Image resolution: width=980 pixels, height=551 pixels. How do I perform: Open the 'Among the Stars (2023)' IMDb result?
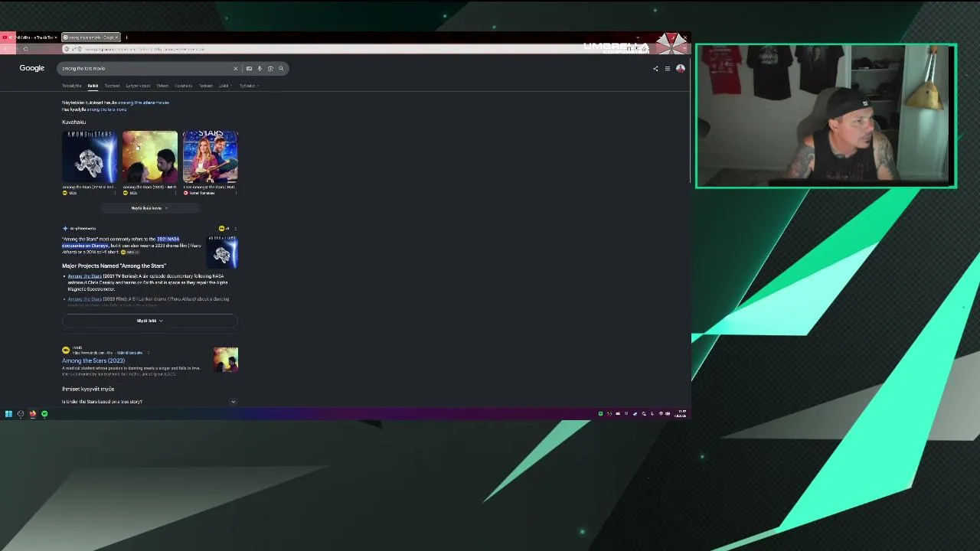click(x=93, y=360)
